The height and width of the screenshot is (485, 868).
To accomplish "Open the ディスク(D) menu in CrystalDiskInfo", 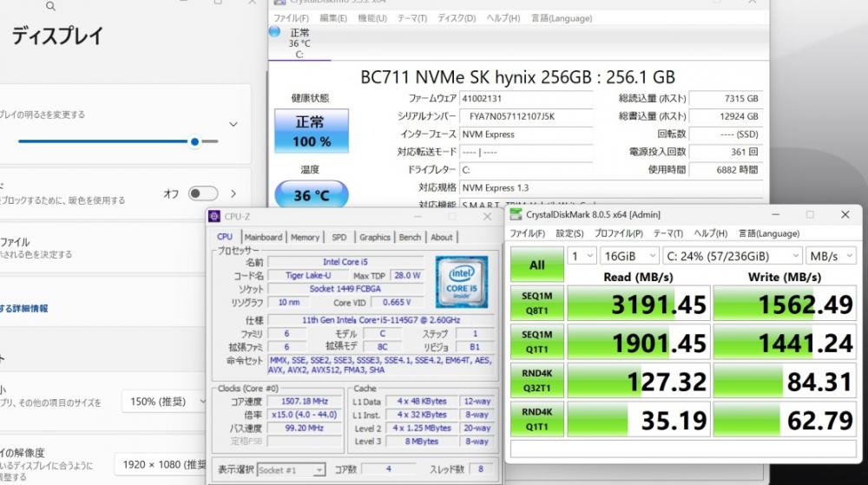I will (x=456, y=17).
